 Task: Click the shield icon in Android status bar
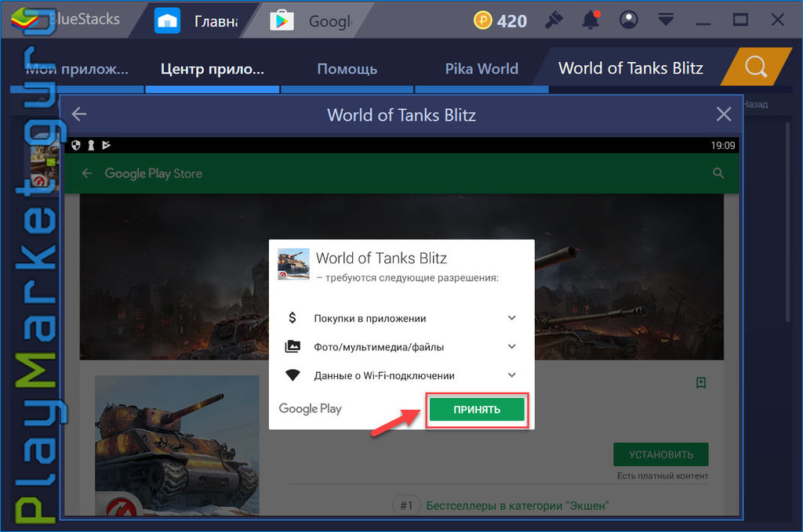76,145
